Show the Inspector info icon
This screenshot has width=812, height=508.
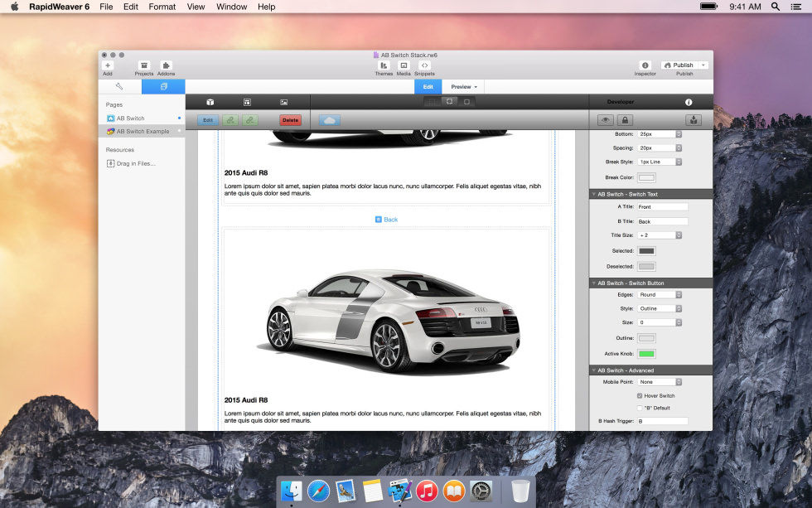point(645,65)
